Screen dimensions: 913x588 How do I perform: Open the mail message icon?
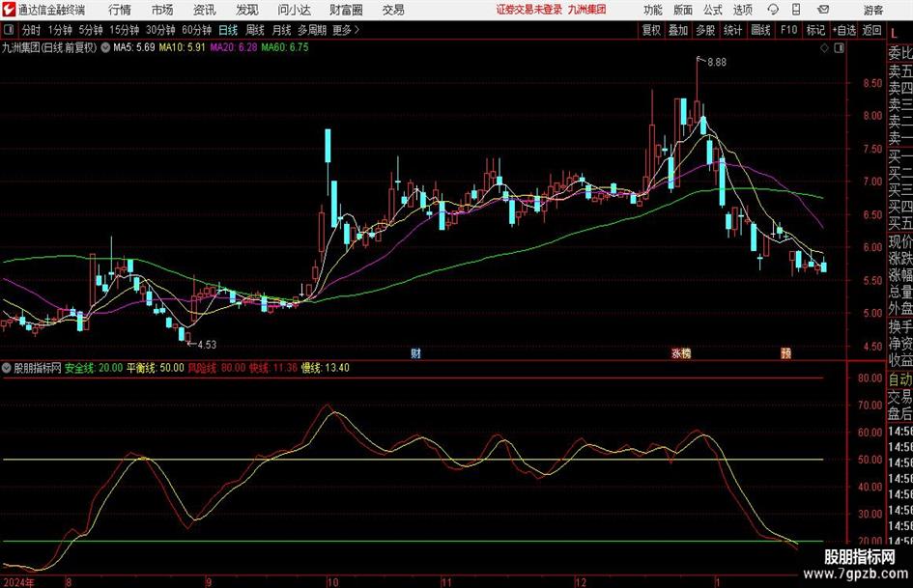823,10
